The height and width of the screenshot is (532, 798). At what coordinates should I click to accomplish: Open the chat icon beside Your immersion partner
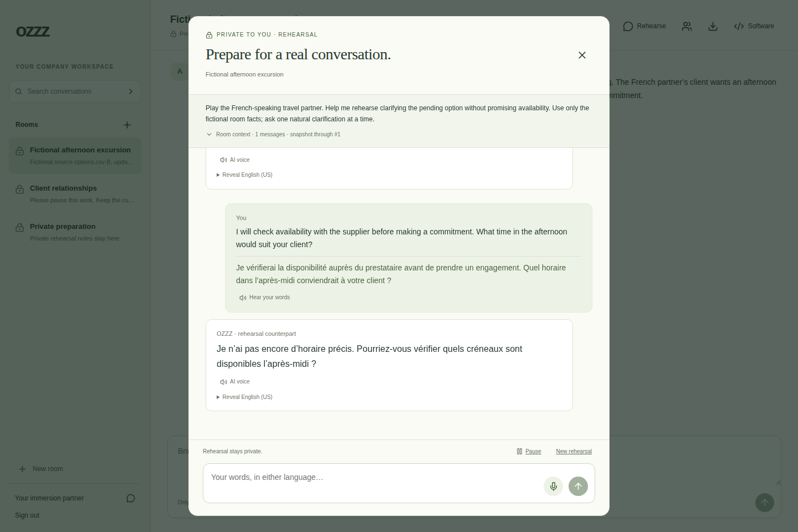click(x=131, y=498)
